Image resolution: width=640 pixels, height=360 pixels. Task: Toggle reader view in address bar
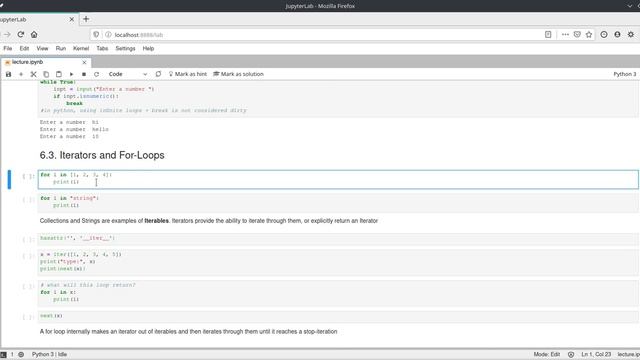pos(548,35)
